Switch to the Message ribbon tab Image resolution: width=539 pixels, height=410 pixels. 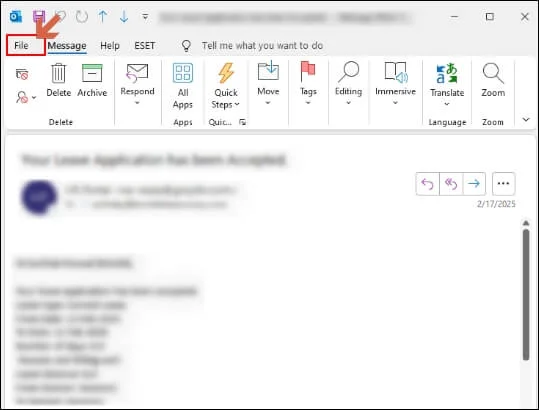click(x=67, y=46)
